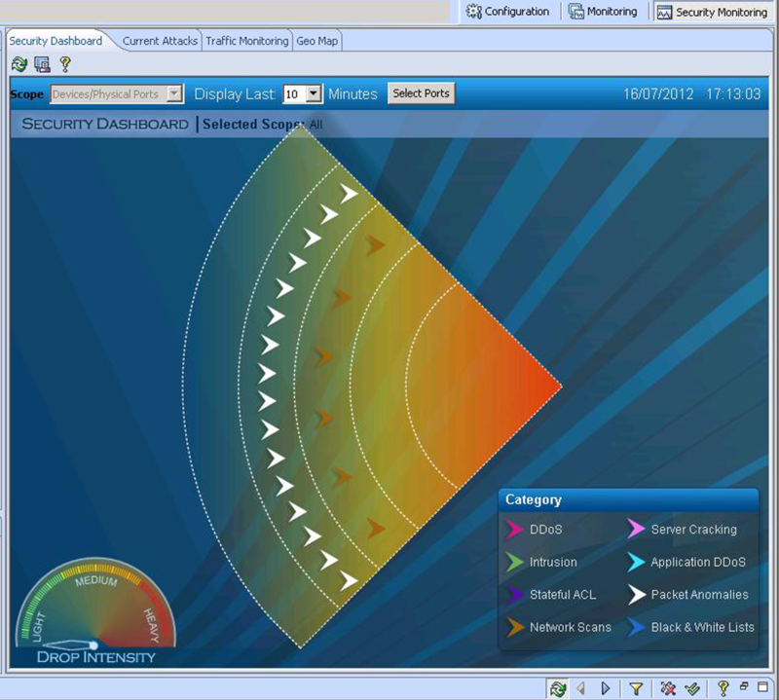The image size is (779, 700).
Task: Open the Traffic Monitoring tab
Action: click(247, 41)
